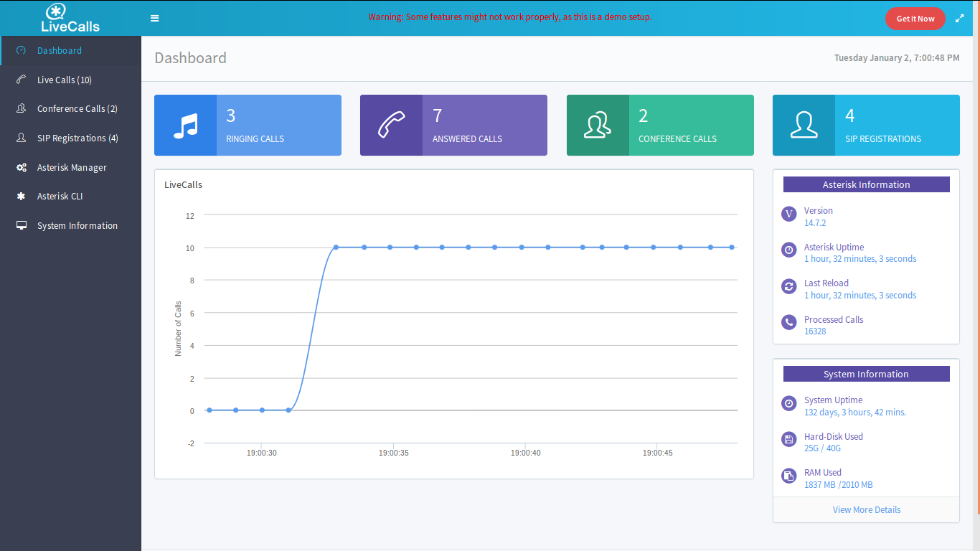Click the Live Calls phone icon in sidebar
This screenshot has width=980, height=551.
coord(22,80)
